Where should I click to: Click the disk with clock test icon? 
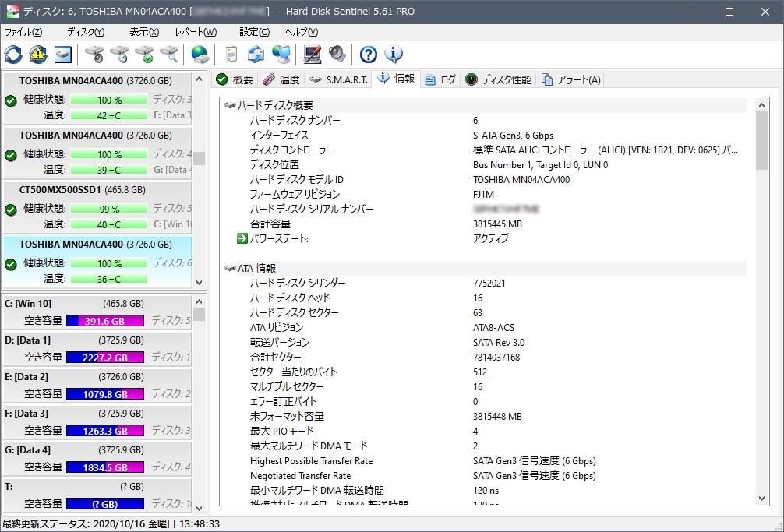click(x=119, y=55)
